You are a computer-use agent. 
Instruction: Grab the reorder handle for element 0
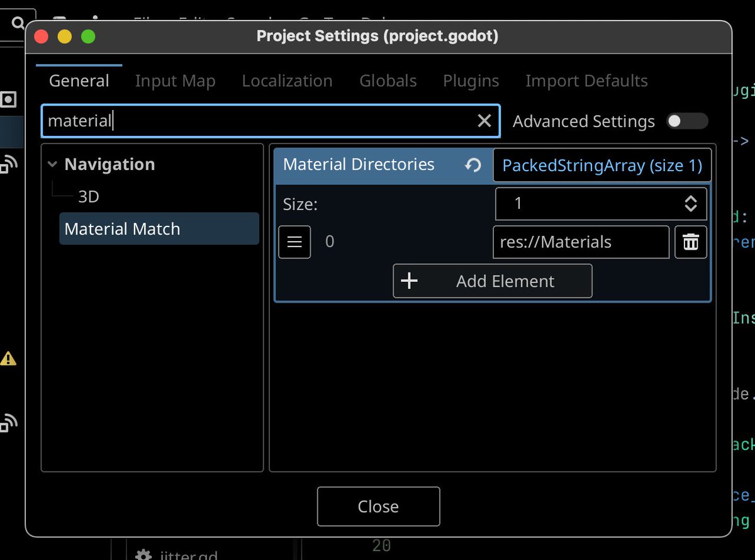pyautogui.click(x=294, y=242)
